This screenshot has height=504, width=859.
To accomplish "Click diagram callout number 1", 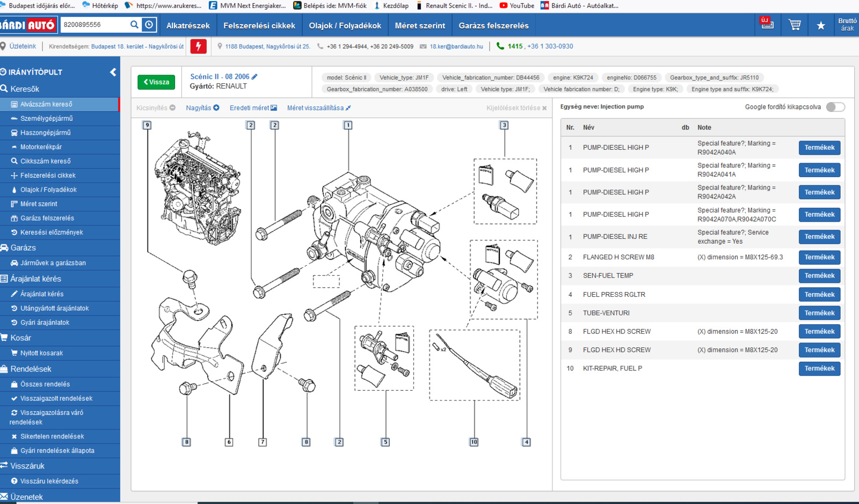I will pos(348,125).
